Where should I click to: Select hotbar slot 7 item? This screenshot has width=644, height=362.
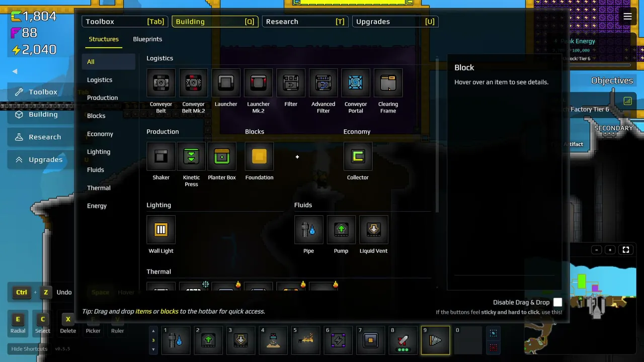(370, 340)
